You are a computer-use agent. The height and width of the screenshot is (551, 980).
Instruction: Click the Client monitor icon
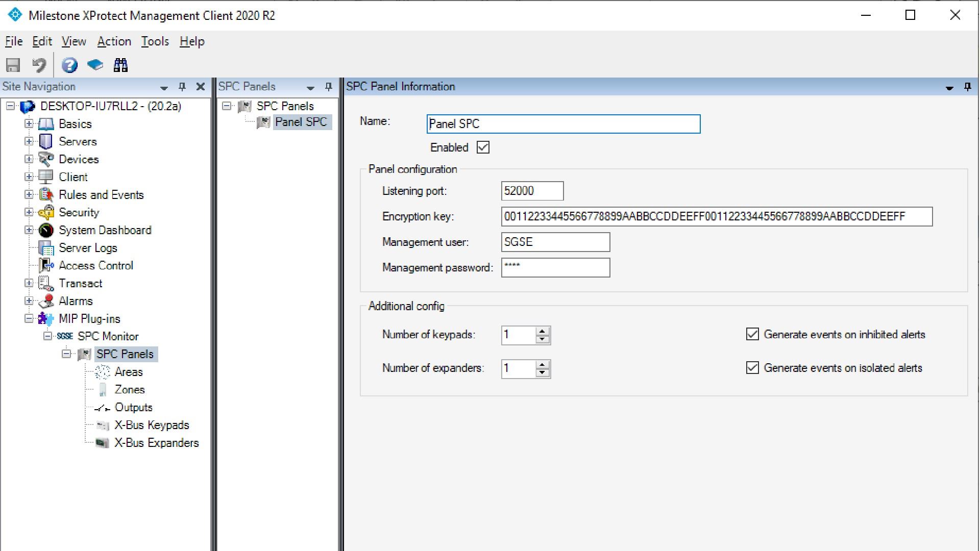pyautogui.click(x=46, y=177)
